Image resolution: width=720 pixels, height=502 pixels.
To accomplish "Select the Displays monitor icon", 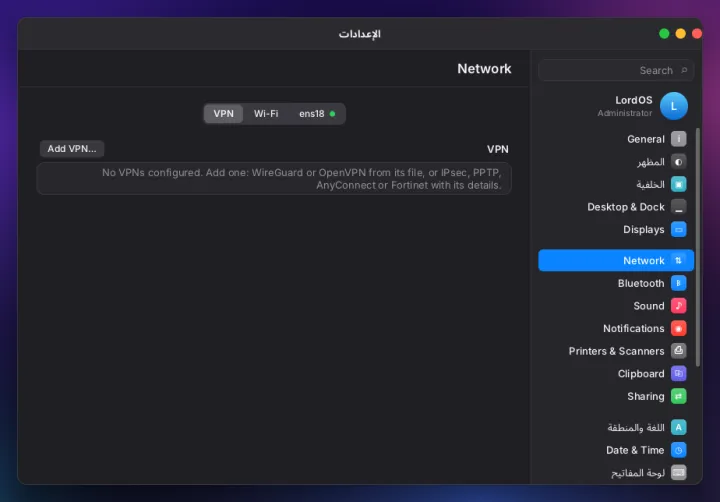I will click(678, 229).
